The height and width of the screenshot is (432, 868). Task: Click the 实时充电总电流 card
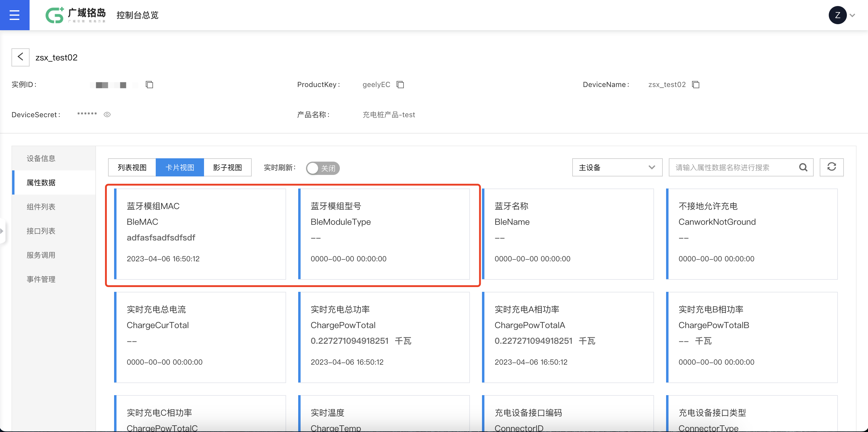click(200, 337)
